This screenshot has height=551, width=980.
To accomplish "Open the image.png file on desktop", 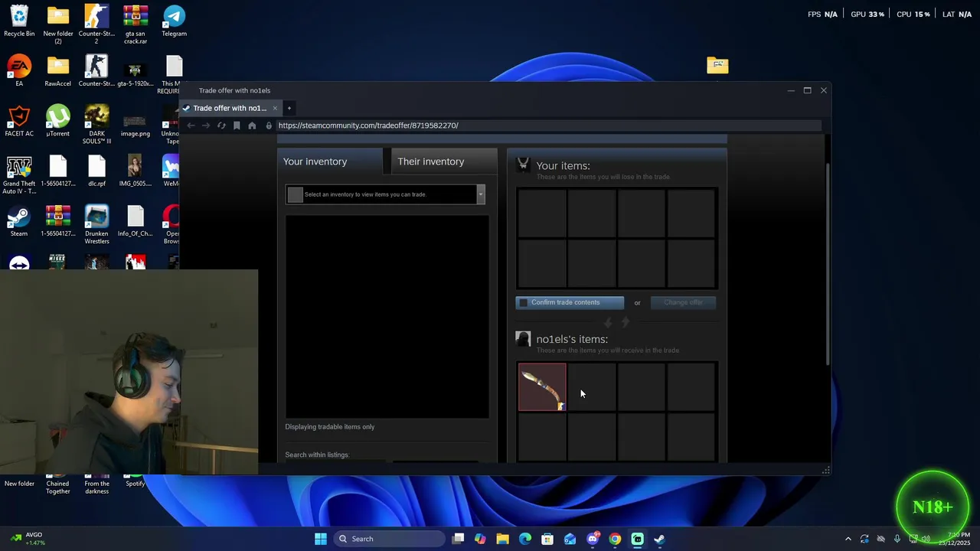I will 136,122.
